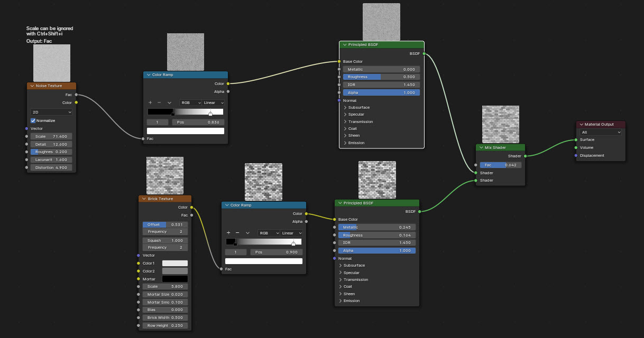This screenshot has width=644, height=338.
Task: Click the Fac slider in Mix Shader
Action: [501, 165]
